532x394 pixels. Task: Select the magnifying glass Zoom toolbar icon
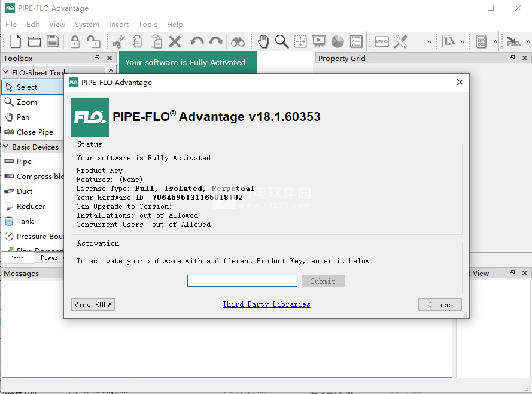[282, 41]
